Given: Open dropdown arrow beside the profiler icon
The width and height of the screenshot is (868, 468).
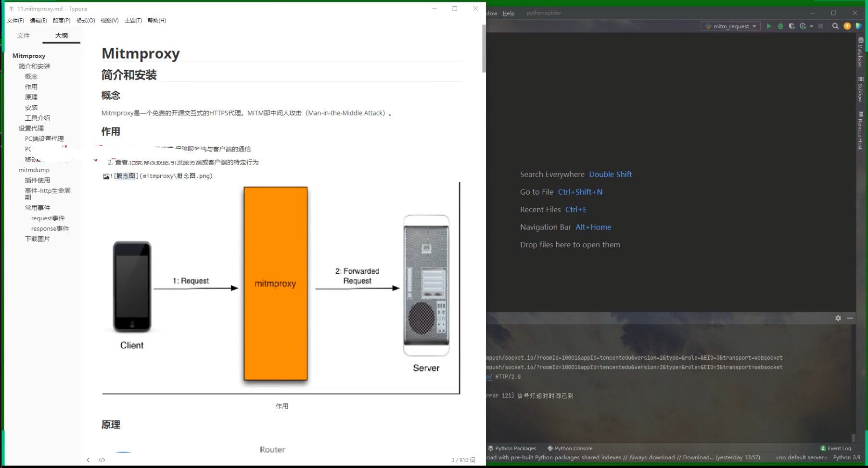Looking at the screenshot, I should [x=811, y=26].
